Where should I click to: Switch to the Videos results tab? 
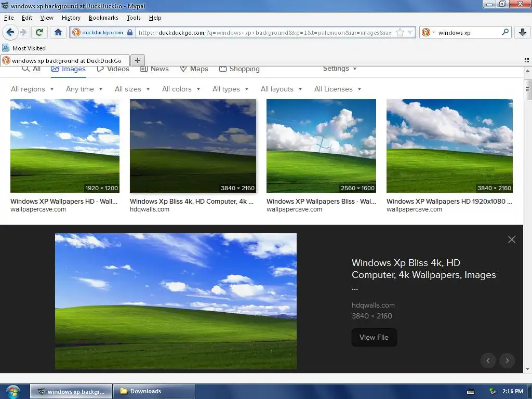pyautogui.click(x=113, y=69)
